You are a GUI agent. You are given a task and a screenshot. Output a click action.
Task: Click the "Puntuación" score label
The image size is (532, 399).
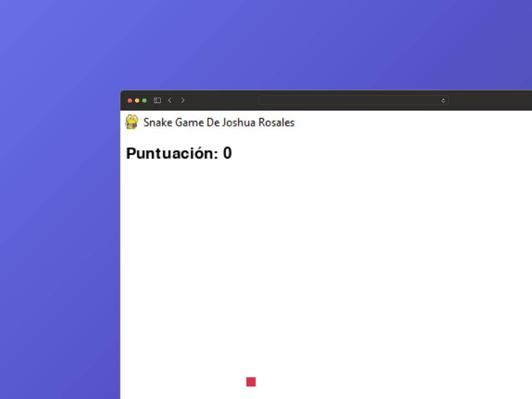click(x=172, y=154)
